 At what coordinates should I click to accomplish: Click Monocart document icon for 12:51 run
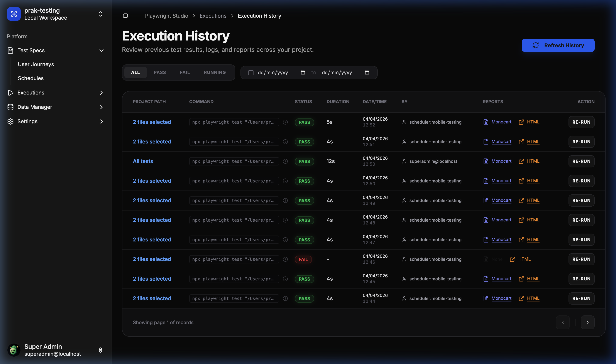tap(486, 142)
